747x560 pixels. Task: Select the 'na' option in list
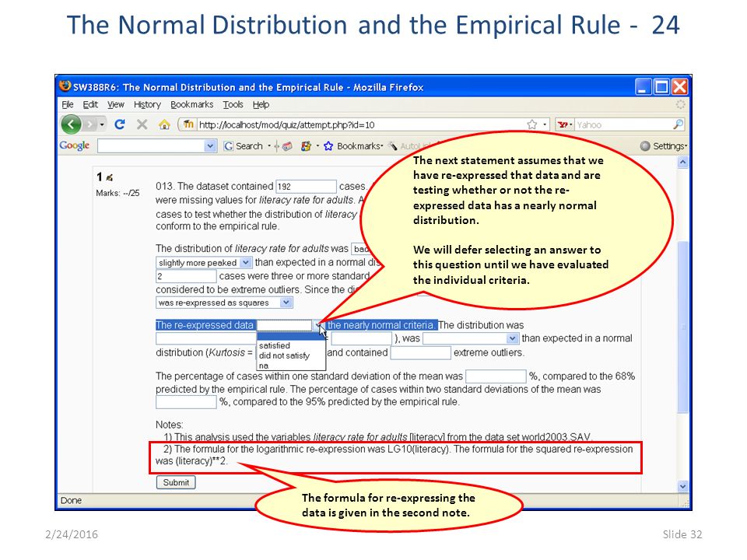pyautogui.click(x=291, y=366)
